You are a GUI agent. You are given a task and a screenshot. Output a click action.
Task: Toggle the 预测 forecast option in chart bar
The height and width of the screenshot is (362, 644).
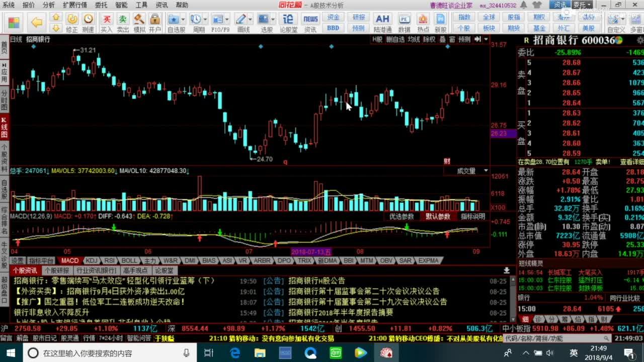click(x=464, y=39)
